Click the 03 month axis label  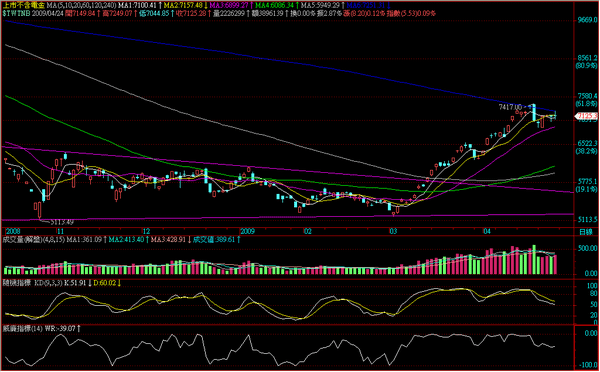393,232
